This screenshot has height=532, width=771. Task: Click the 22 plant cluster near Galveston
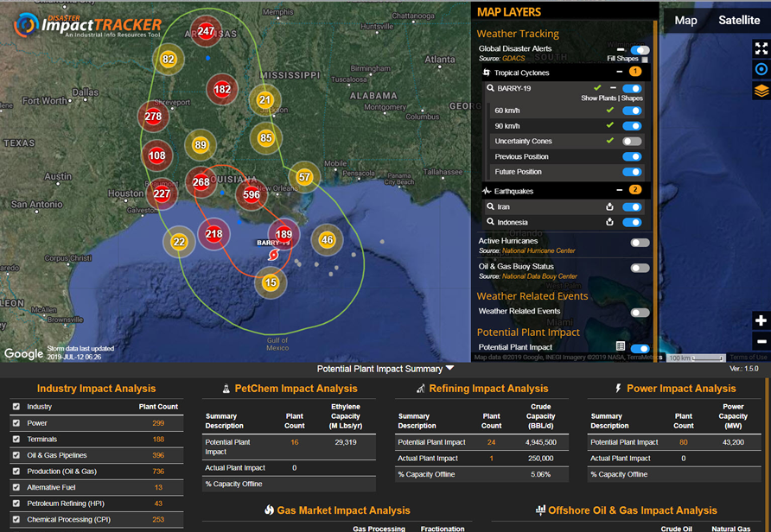coord(179,242)
